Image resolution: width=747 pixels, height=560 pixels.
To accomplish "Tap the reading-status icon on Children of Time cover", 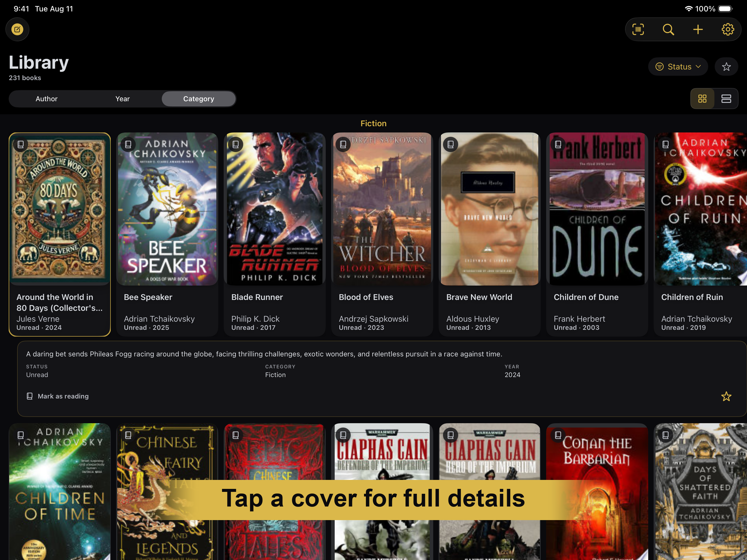I will click(x=21, y=435).
